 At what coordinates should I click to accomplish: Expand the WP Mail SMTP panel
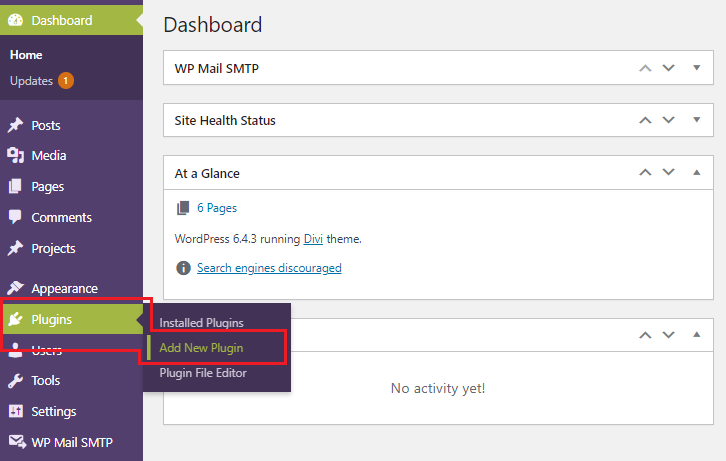click(696, 68)
